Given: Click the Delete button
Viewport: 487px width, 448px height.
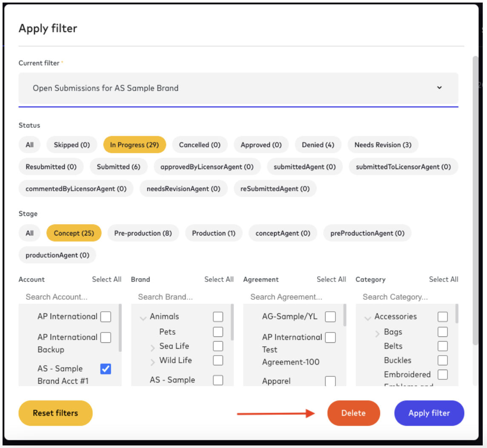Looking at the screenshot, I should point(353,413).
